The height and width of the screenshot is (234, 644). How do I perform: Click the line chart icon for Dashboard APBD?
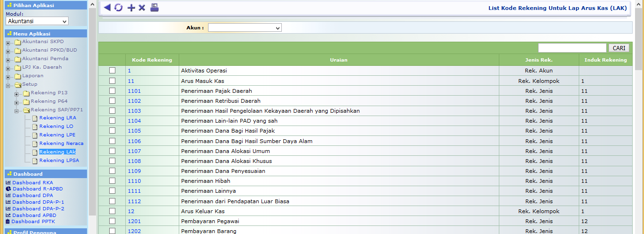click(8, 215)
